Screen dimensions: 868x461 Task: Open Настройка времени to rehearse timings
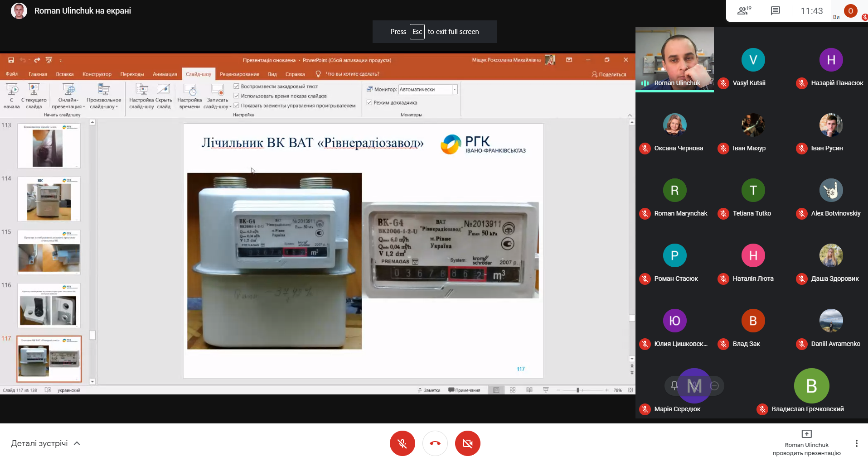pyautogui.click(x=189, y=96)
